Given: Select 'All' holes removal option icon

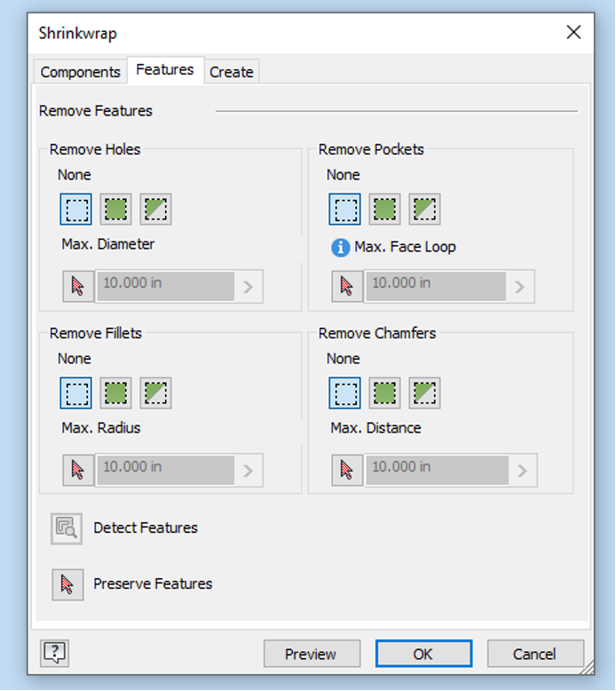Looking at the screenshot, I should pyautogui.click(x=115, y=209).
